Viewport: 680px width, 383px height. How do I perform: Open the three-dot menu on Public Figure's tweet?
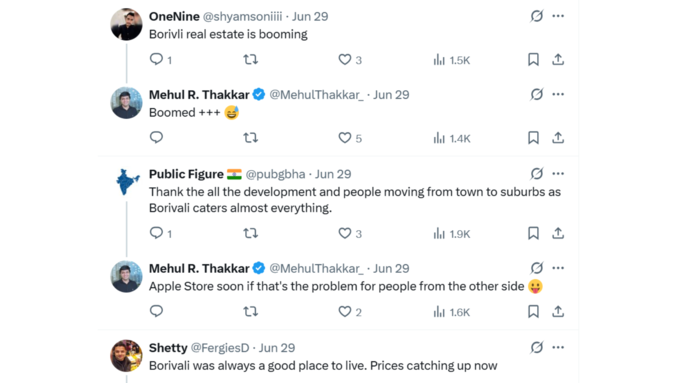(558, 173)
